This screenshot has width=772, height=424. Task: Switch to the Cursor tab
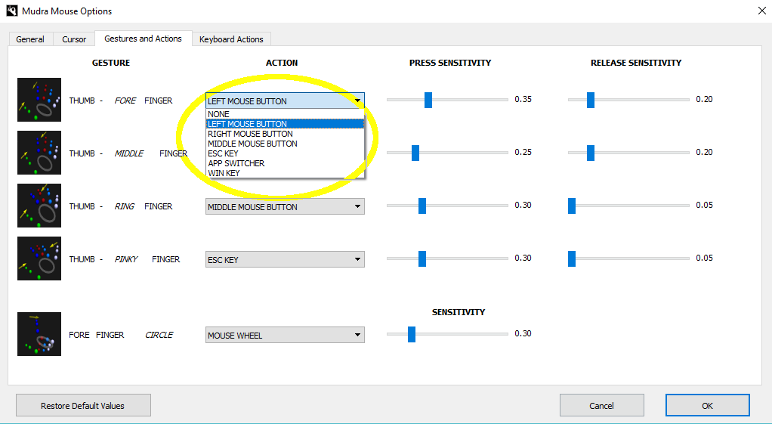74,39
